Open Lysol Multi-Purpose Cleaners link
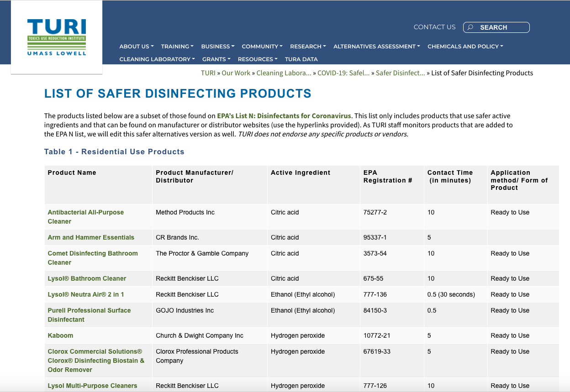Image resolution: width=570 pixels, height=392 pixels. 92,386
